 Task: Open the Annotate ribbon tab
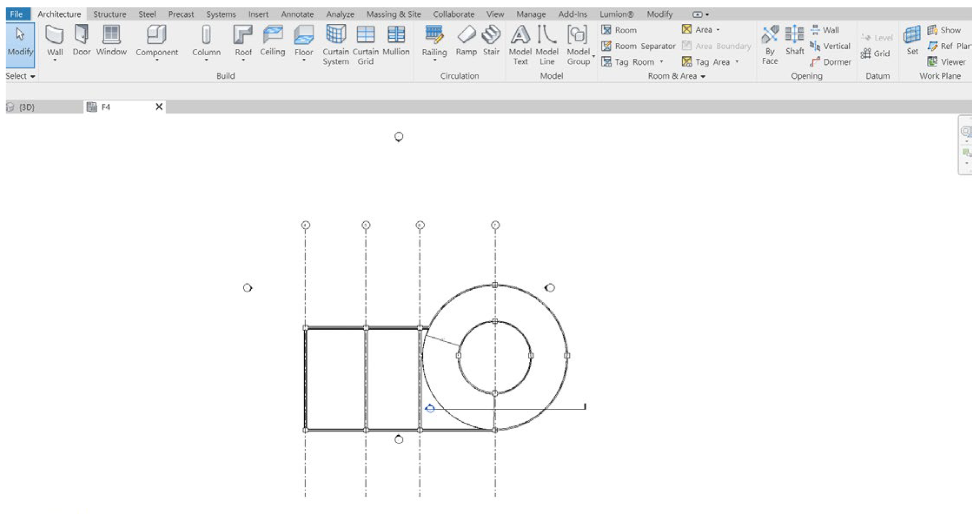pyautogui.click(x=297, y=14)
